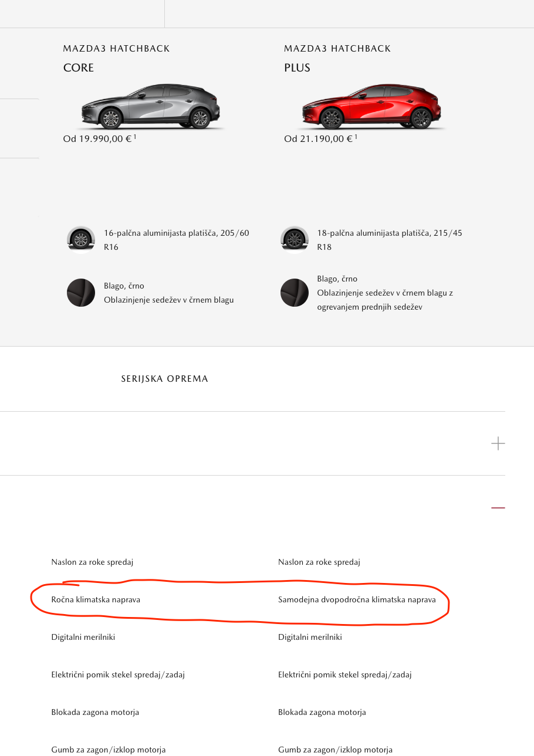This screenshot has width=534, height=756.
Task: Click the Plus price Od 21.190,00 €
Action: click(x=318, y=139)
